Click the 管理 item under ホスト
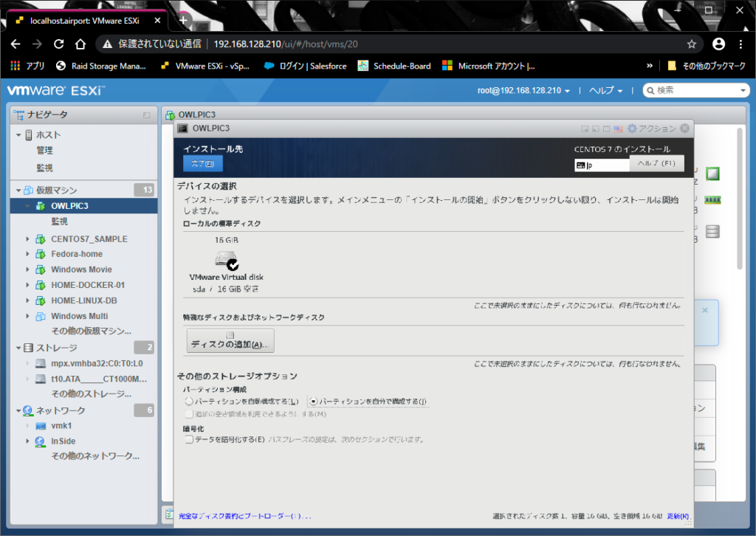This screenshot has width=756, height=536. [x=45, y=151]
